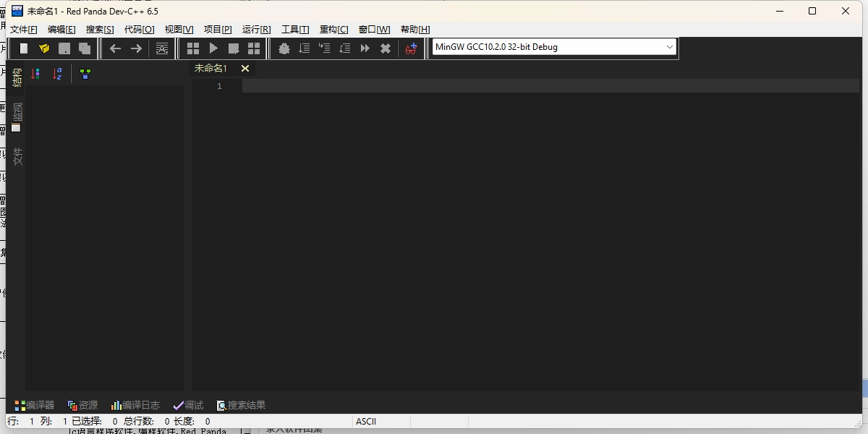
Task: Switch to the 监视 side tab
Action: pos(17,116)
